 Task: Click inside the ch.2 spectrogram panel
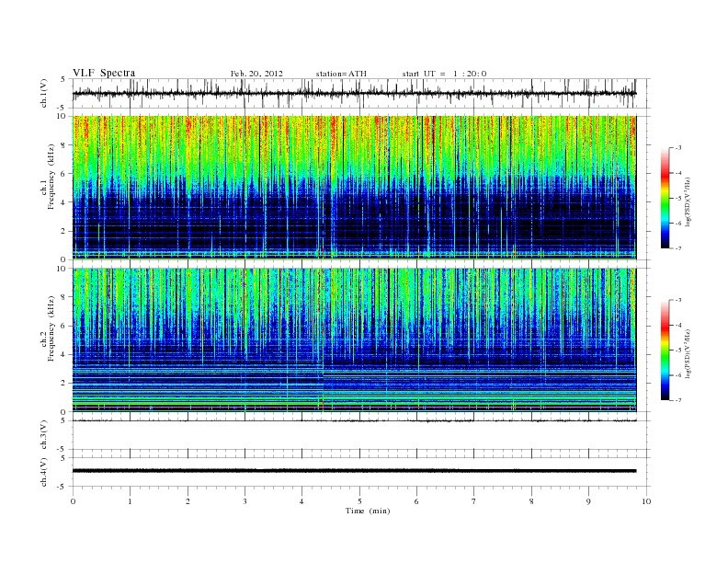[354, 340]
